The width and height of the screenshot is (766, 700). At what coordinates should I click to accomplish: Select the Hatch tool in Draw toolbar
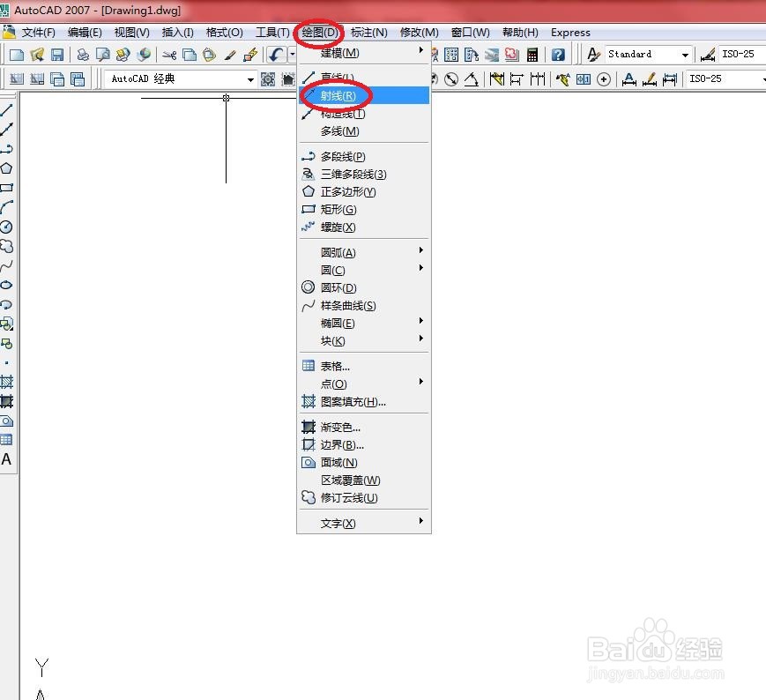[6, 382]
